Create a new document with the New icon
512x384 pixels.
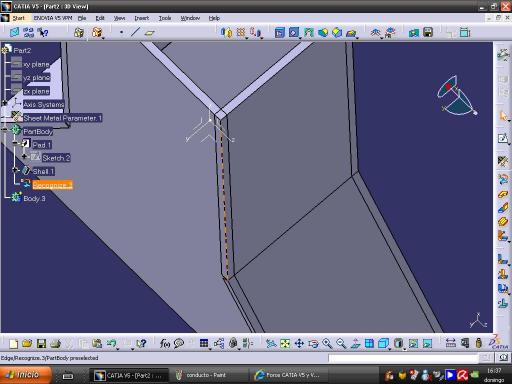[x=13, y=343]
